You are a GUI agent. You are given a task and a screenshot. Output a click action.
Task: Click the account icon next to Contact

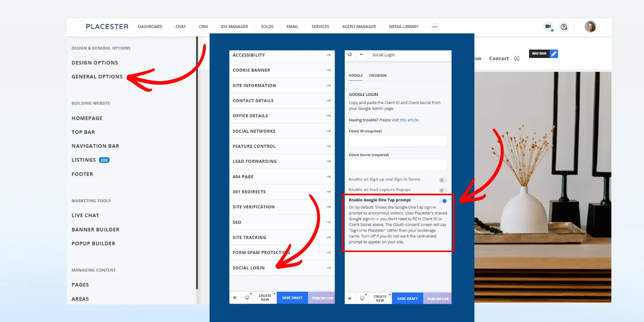516,59
